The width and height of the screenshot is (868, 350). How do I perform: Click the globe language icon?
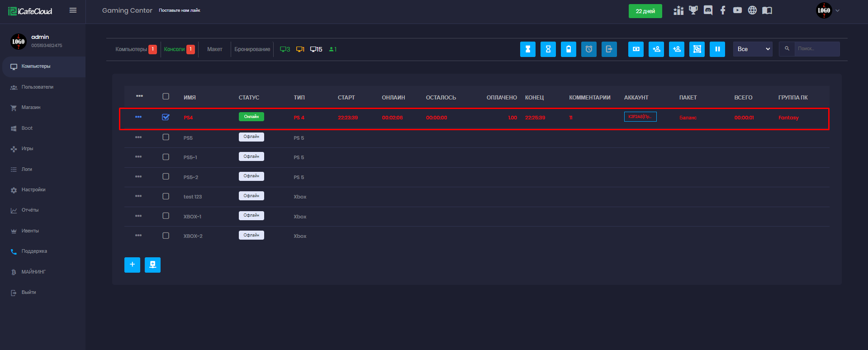point(752,10)
